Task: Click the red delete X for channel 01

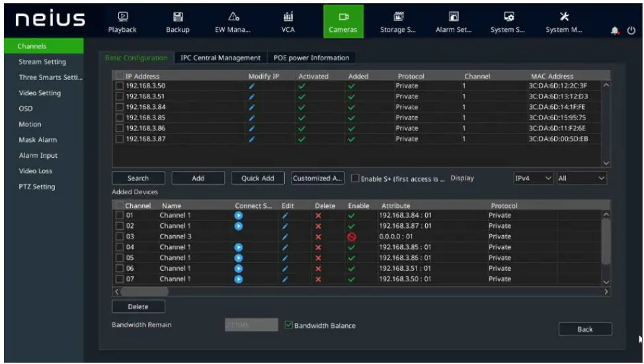Action: [x=318, y=215]
